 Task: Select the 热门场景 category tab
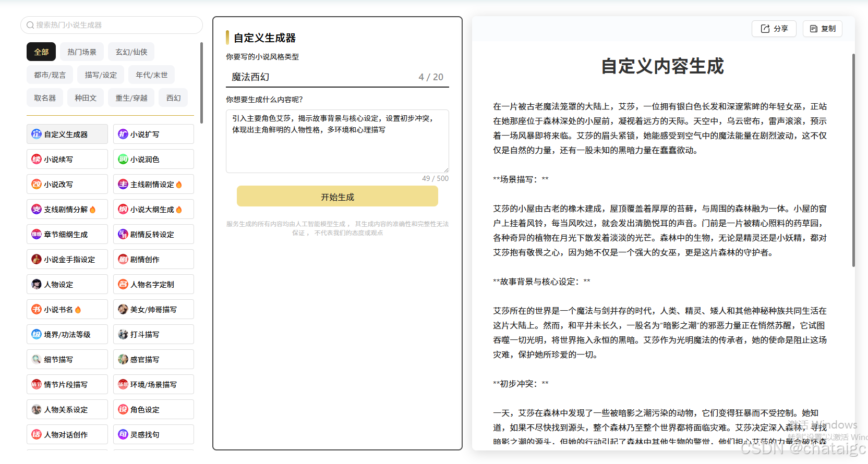pos(82,52)
